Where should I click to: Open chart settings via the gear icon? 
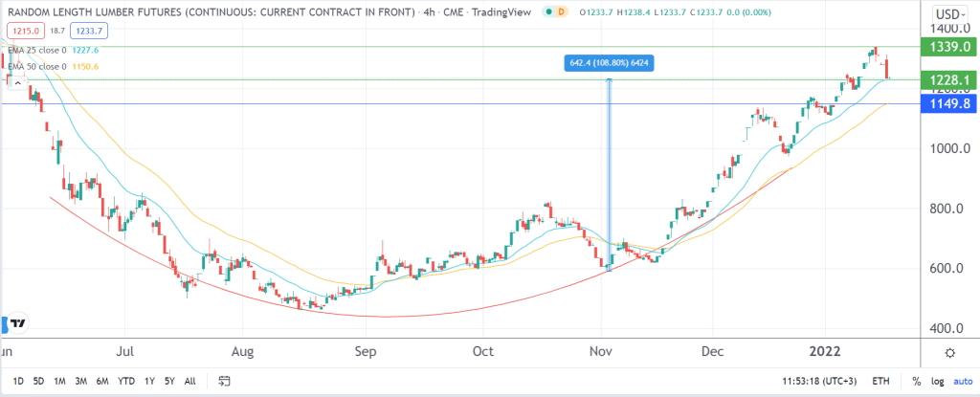click(x=950, y=353)
